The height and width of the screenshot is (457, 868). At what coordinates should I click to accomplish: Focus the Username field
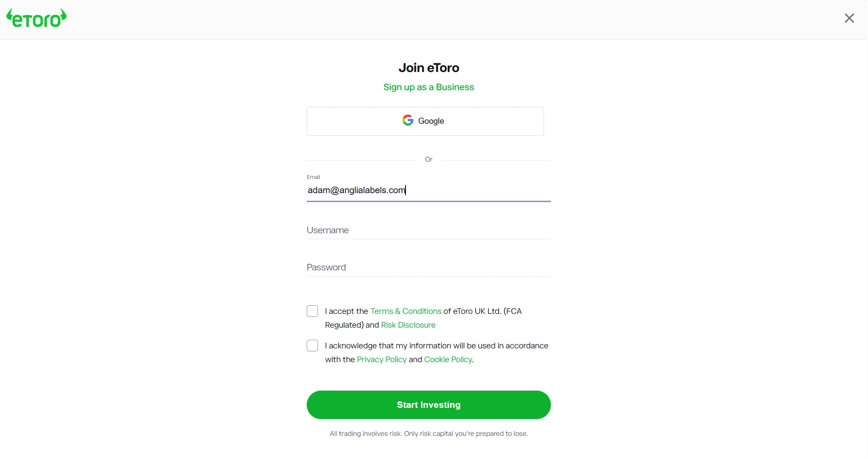point(428,230)
